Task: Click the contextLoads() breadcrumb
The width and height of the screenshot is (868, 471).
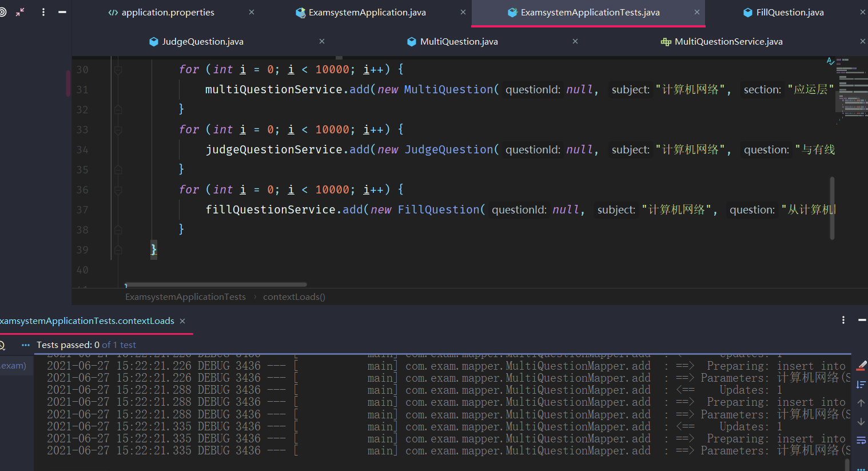Action: (294, 296)
